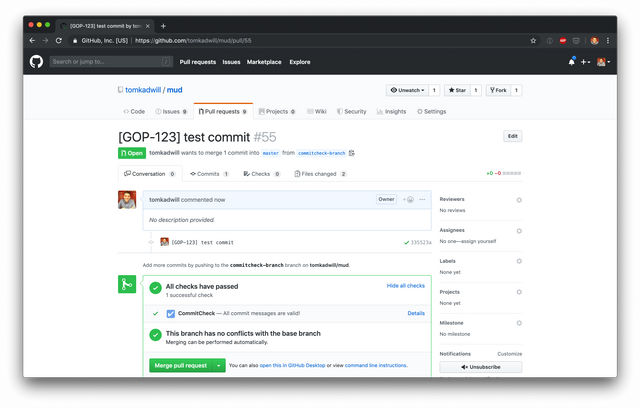Open Assignees gear settings
640x408 pixels.
click(519, 231)
